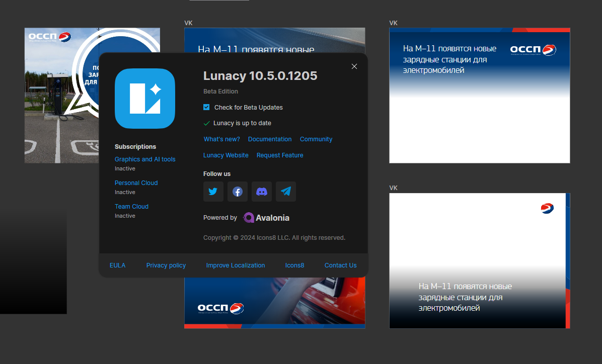
Task: Open the Documentation link
Action: click(x=269, y=139)
